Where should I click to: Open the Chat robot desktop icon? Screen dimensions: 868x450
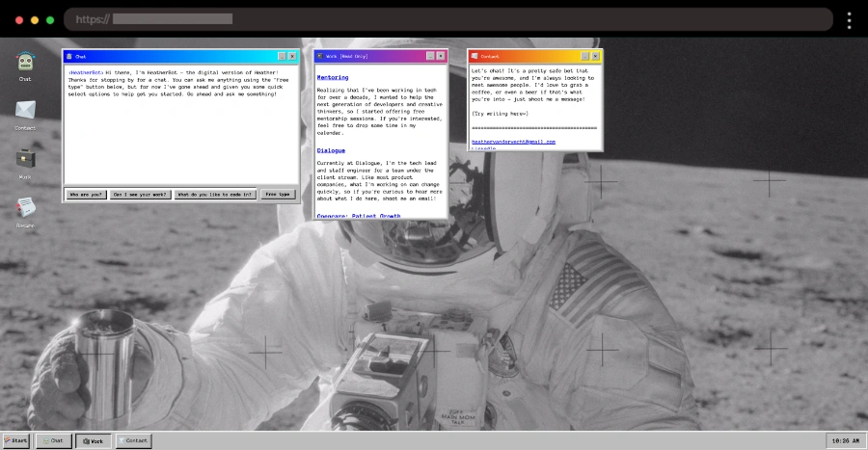[25, 63]
